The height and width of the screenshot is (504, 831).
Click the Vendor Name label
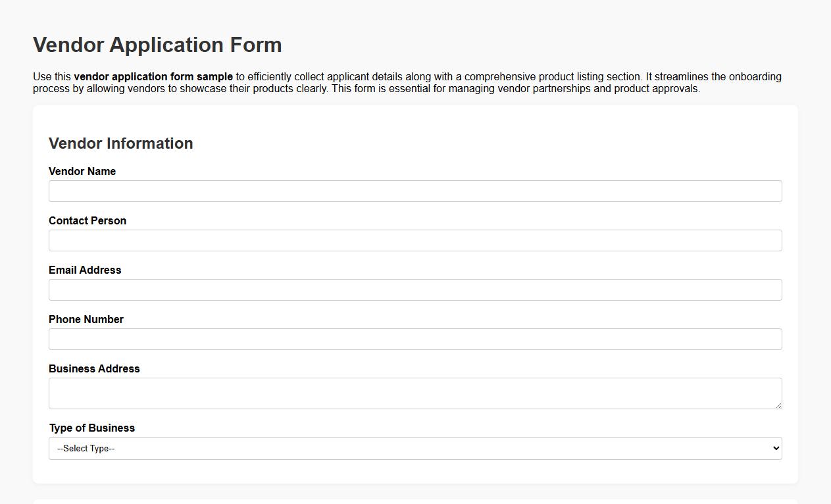[x=82, y=171]
